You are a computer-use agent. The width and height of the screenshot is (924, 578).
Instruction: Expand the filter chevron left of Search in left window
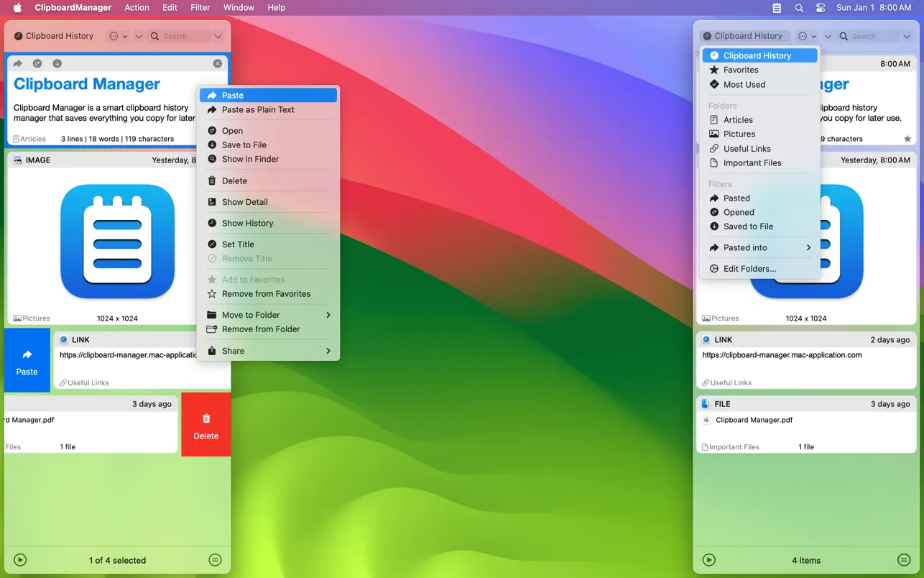pyautogui.click(x=139, y=36)
